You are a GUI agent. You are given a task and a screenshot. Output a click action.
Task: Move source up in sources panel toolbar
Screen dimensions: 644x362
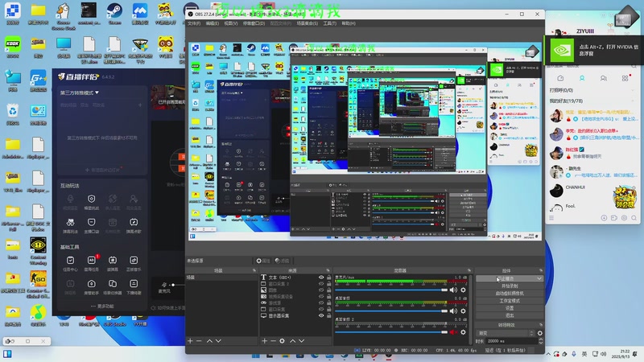(x=292, y=341)
